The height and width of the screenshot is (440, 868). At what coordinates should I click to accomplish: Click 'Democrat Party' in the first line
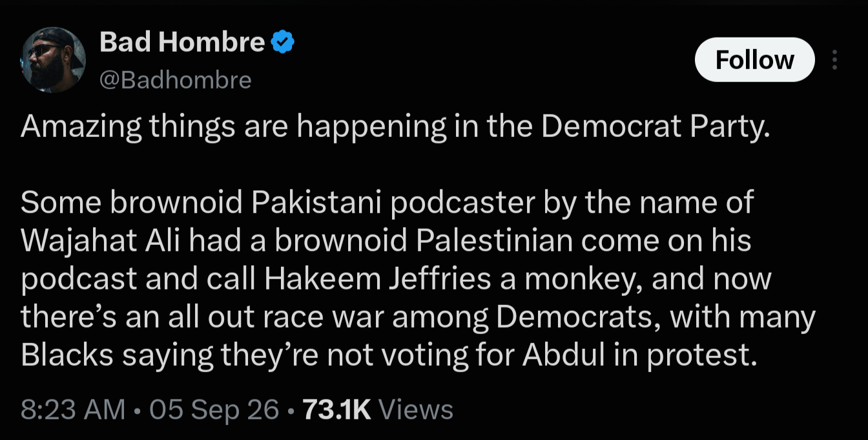pyautogui.click(x=656, y=127)
